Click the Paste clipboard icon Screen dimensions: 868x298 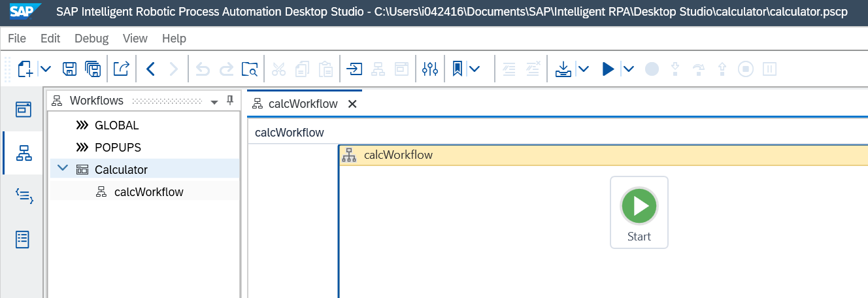[325, 69]
